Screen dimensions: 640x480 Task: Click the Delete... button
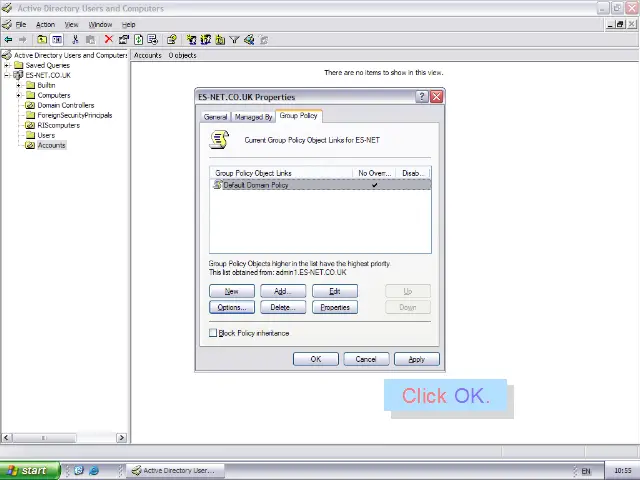pos(283,307)
